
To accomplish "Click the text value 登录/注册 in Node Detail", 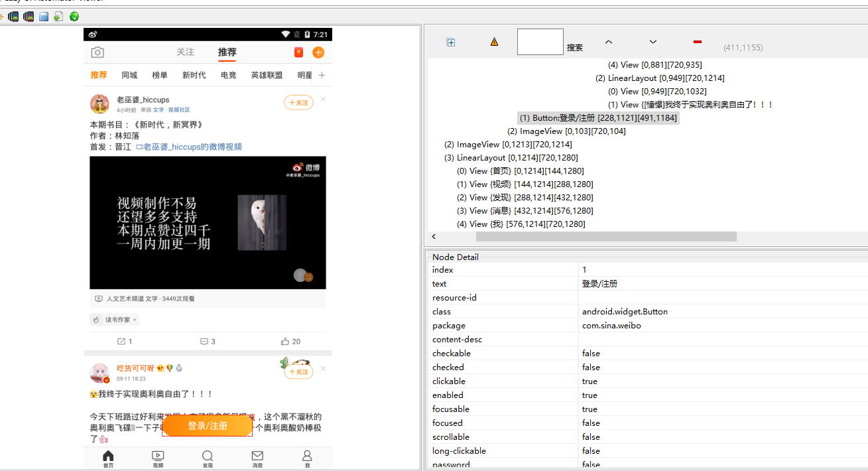I will click(x=599, y=283).
